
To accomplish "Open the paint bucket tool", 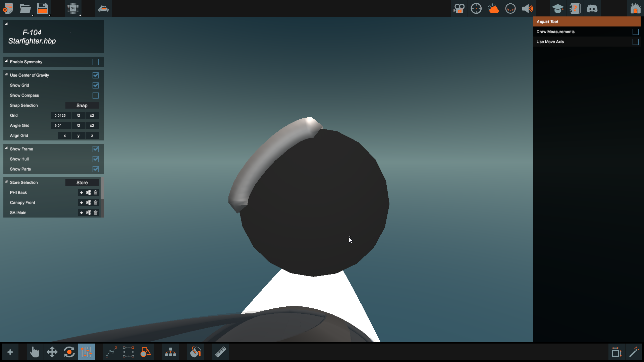I will point(196,352).
